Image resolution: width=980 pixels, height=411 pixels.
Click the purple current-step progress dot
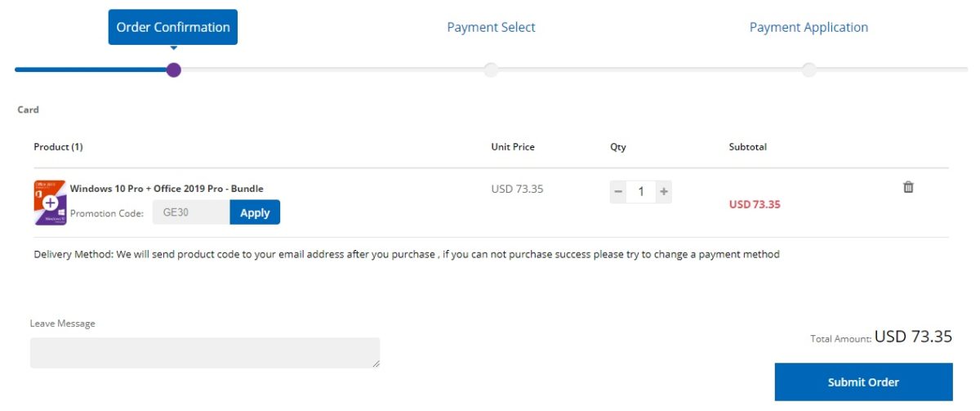(x=173, y=70)
